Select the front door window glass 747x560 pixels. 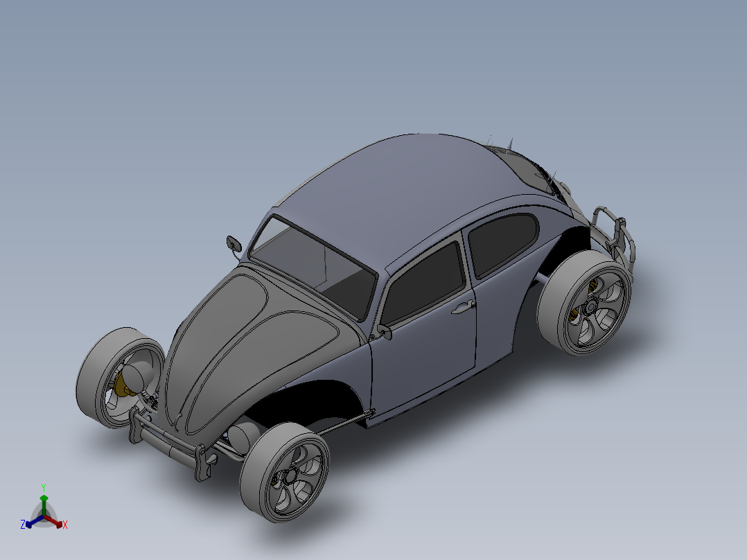pos(423,283)
